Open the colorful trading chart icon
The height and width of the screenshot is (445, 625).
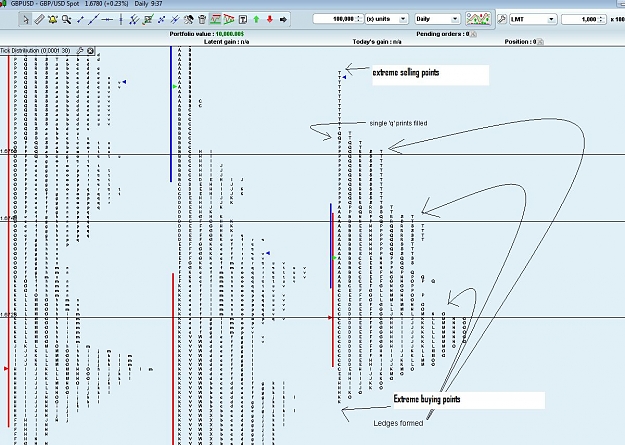click(x=478, y=19)
